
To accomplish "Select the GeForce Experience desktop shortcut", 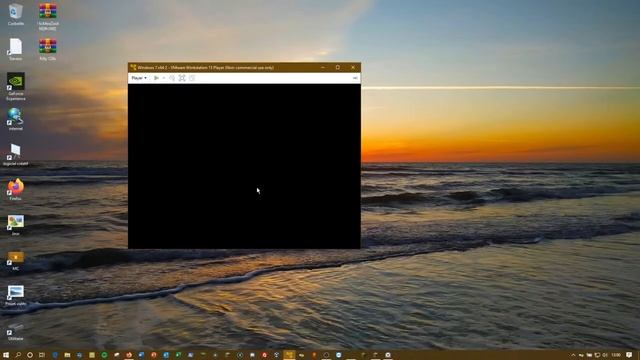I will (16, 86).
